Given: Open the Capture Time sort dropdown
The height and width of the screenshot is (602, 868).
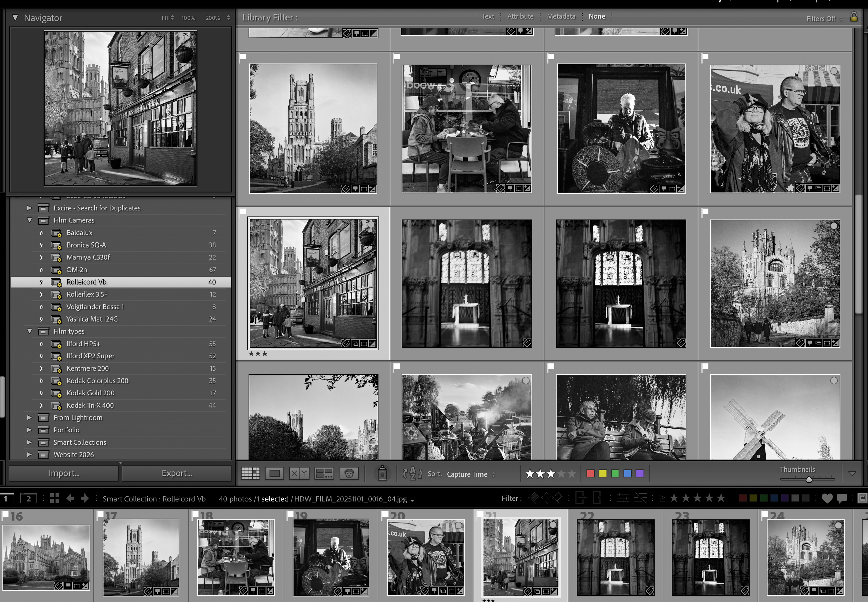Looking at the screenshot, I should point(469,474).
